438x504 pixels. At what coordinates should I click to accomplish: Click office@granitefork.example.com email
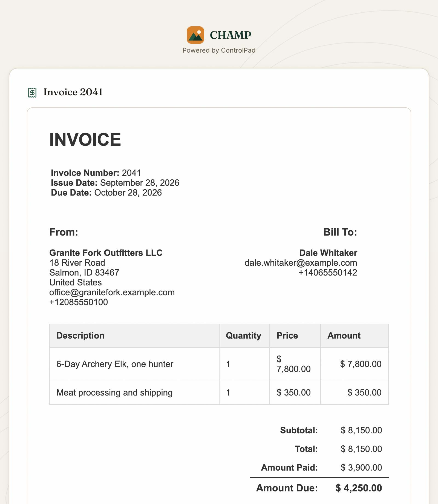point(112,292)
